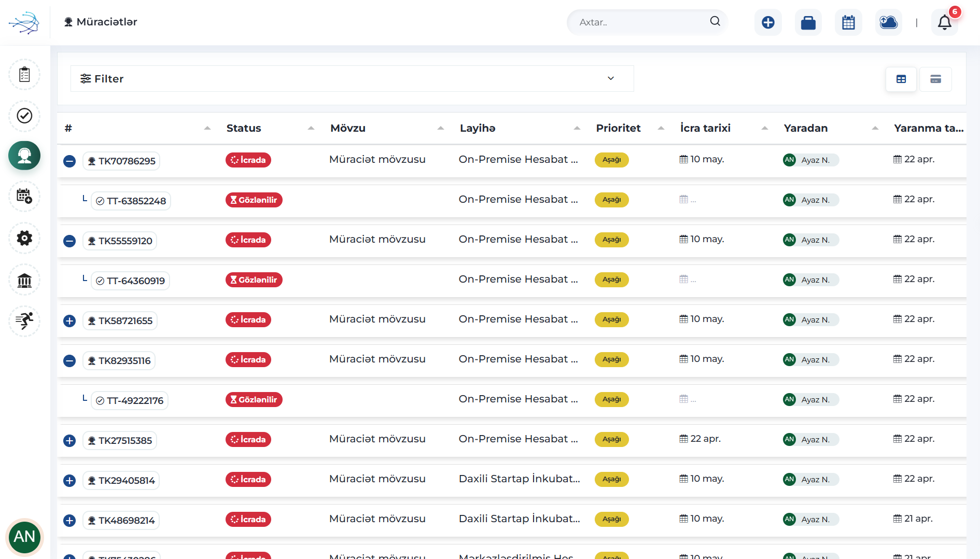Open the notifications bell with 6 badge
This screenshot has width=980, height=559.
pyautogui.click(x=945, y=22)
